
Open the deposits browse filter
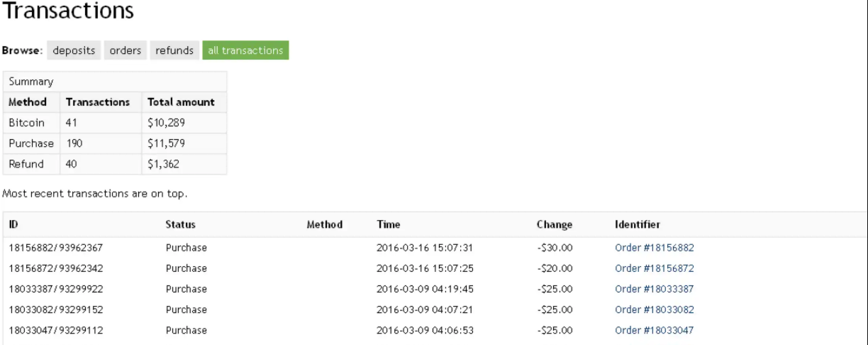coord(74,51)
